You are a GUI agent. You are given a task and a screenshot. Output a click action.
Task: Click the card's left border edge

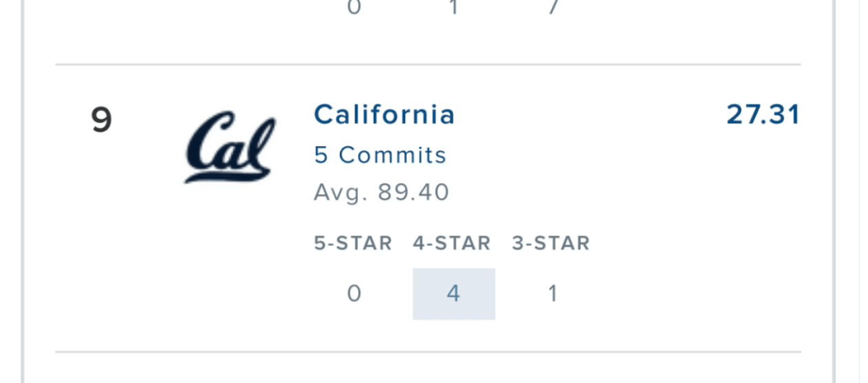[24, 191]
